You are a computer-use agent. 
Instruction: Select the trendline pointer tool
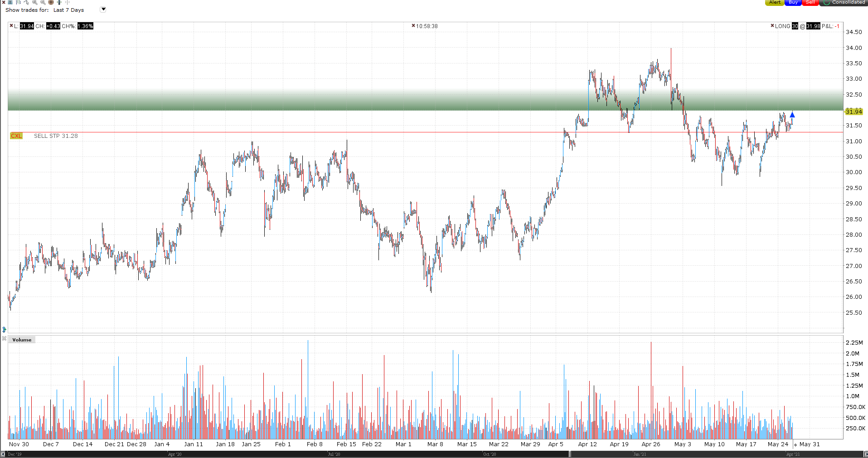[x=26, y=2]
